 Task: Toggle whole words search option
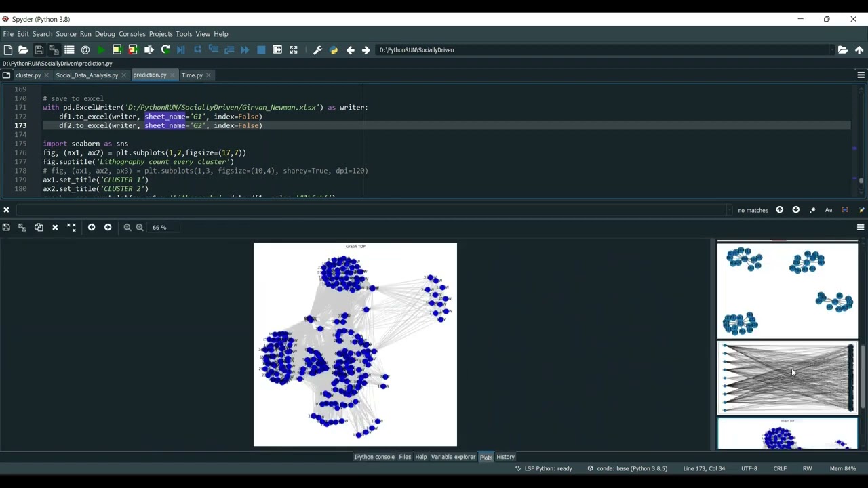click(x=845, y=210)
